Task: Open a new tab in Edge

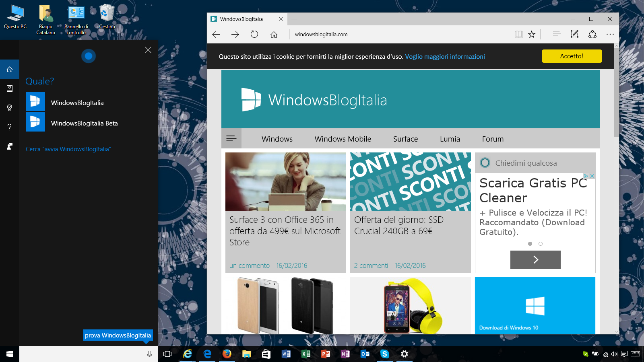Action: coord(294,19)
